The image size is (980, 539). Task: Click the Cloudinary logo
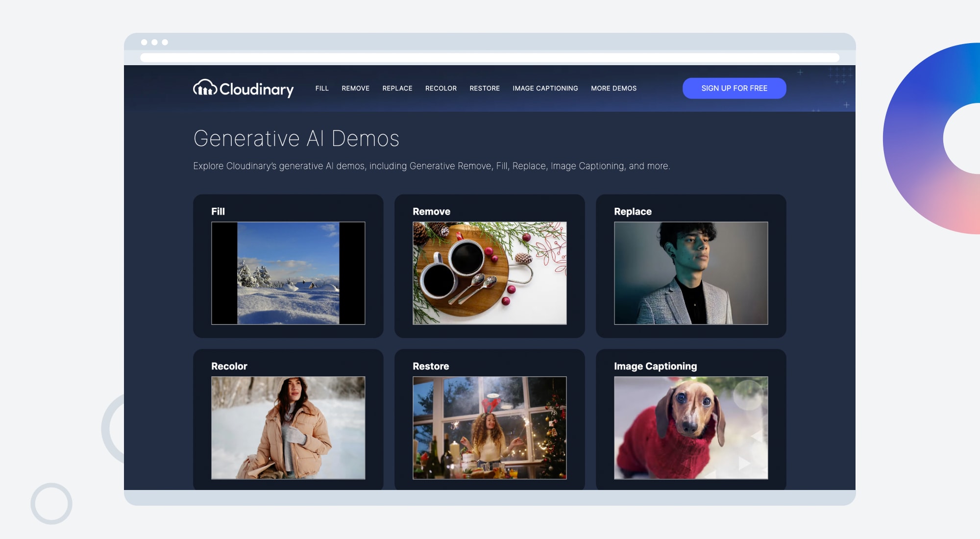tap(244, 89)
